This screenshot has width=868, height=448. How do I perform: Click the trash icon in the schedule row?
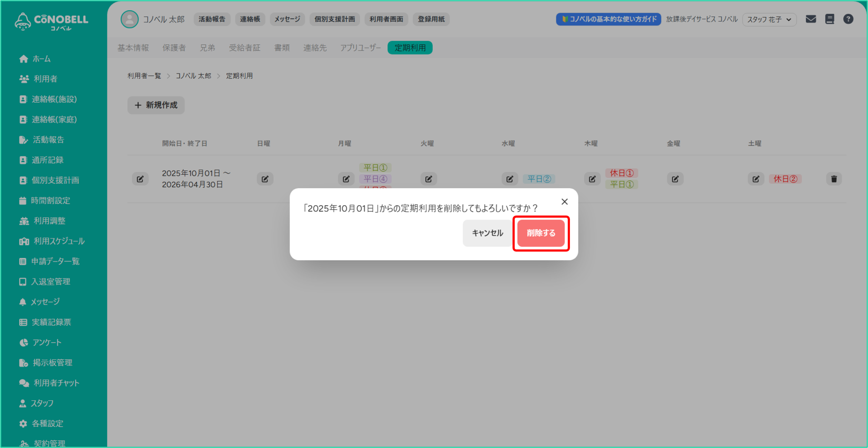[x=834, y=179]
